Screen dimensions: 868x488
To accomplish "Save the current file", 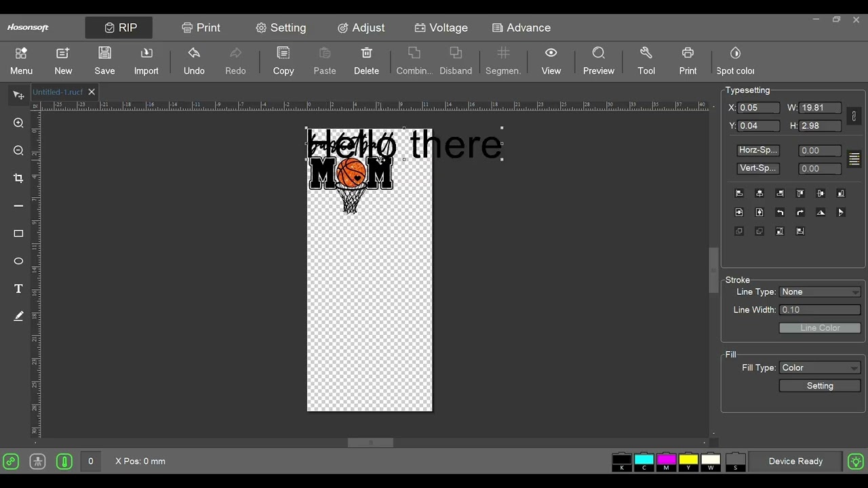I will [x=104, y=60].
